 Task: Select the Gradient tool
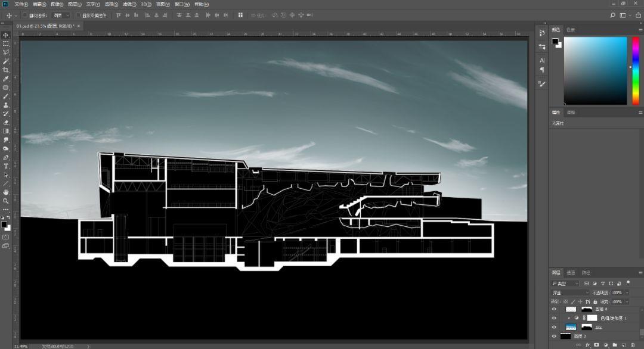6,131
